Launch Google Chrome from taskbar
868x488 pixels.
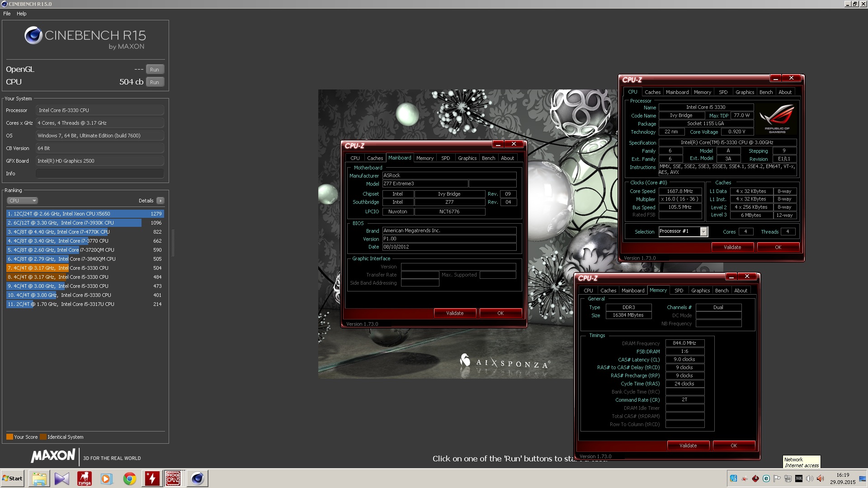(x=129, y=479)
